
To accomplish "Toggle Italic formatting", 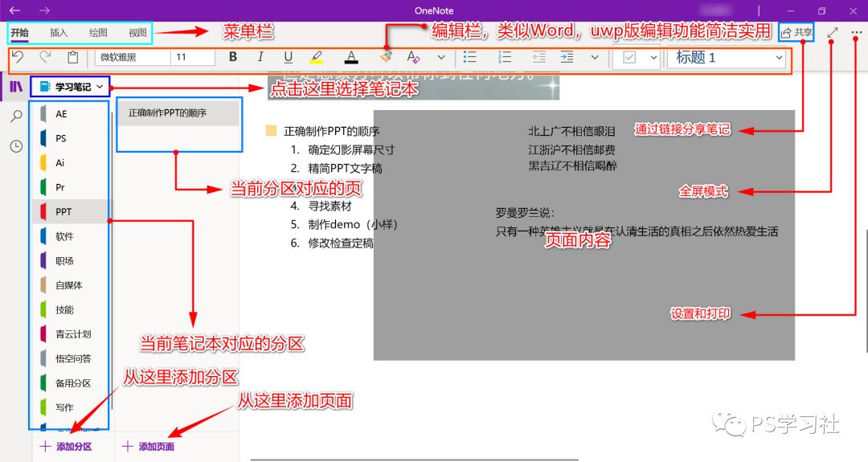I will (x=260, y=57).
